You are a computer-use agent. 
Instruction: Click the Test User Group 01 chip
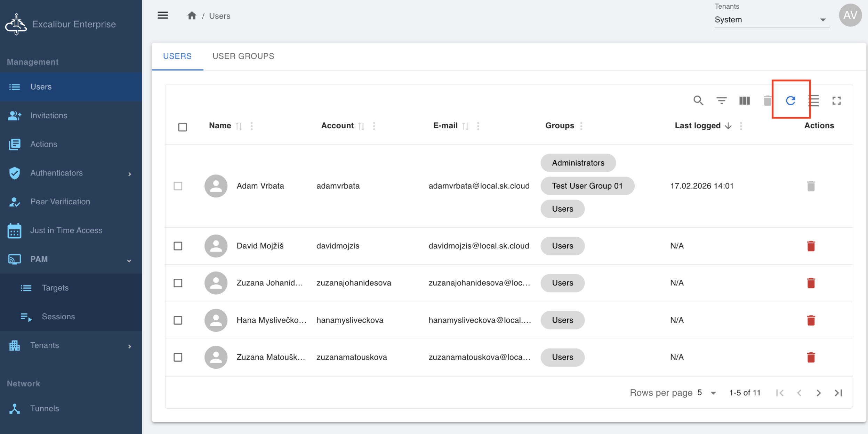(x=587, y=186)
